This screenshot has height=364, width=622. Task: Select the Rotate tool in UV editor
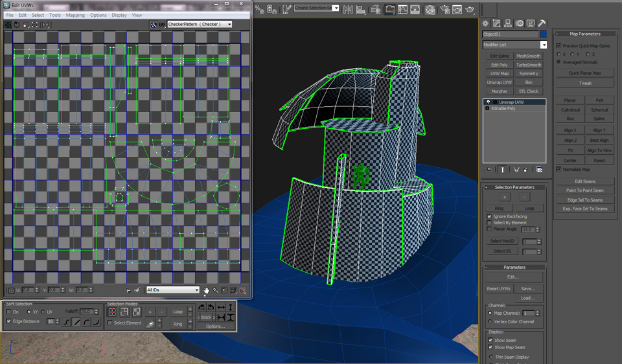(16, 25)
